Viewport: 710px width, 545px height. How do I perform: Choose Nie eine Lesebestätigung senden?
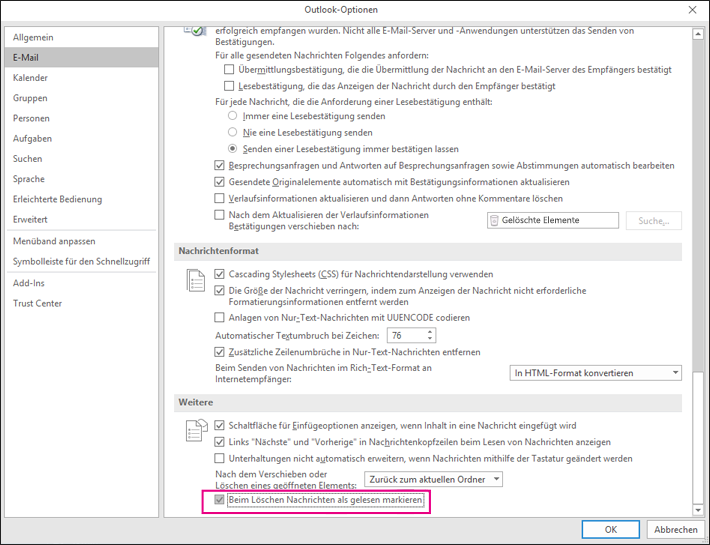[x=232, y=132]
